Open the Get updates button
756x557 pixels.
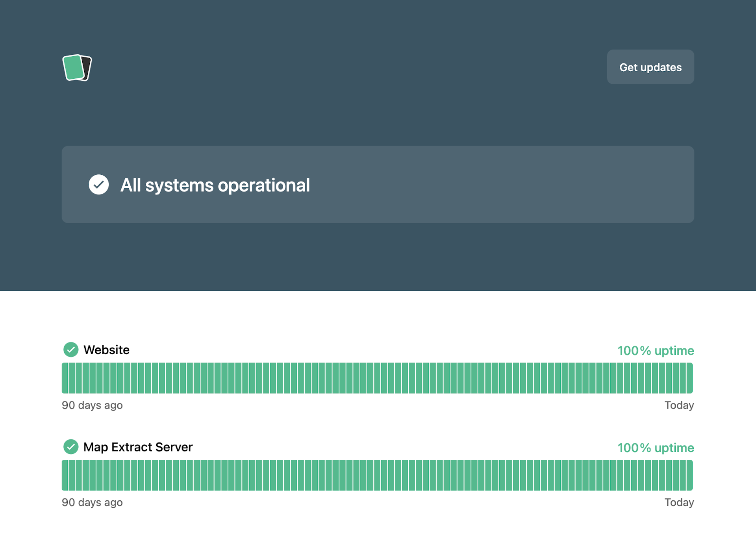tap(650, 67)
